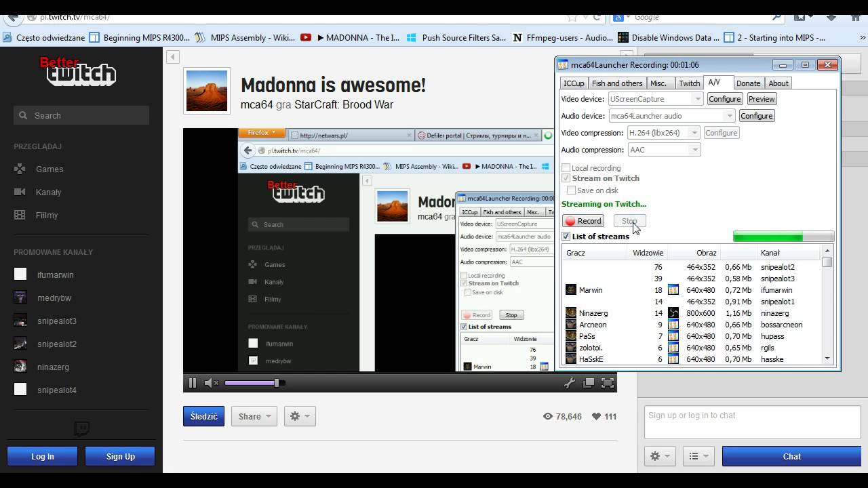Click Configure next to Audio device
868x488 pixels.
tap(756, 116)
